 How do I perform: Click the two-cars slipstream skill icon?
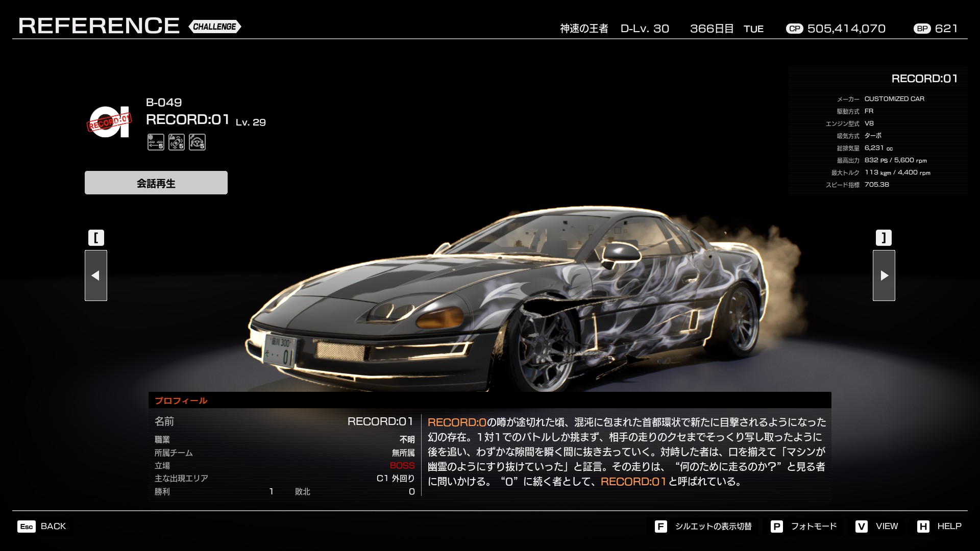pos(156,142)
